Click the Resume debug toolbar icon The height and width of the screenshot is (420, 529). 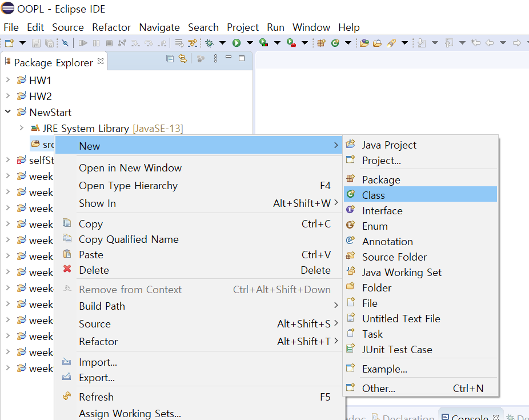pos(83,43)
